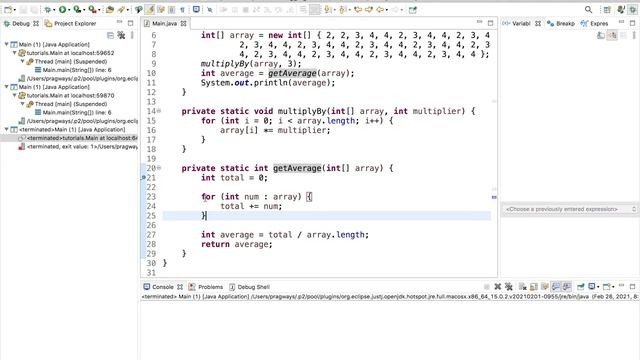Click the Skip All Breakpoints icon

210,9
